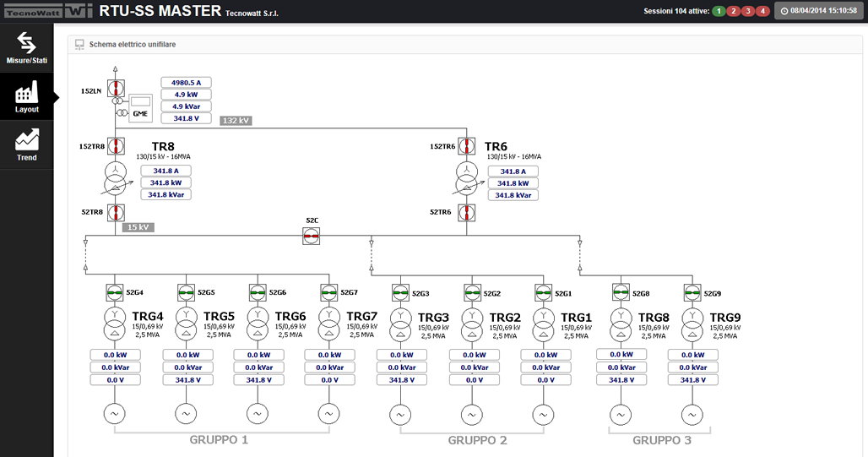The height and width of the screenshot is (457, 868).
Task: Click session indicator 1 in green
Action: [719, 11]
